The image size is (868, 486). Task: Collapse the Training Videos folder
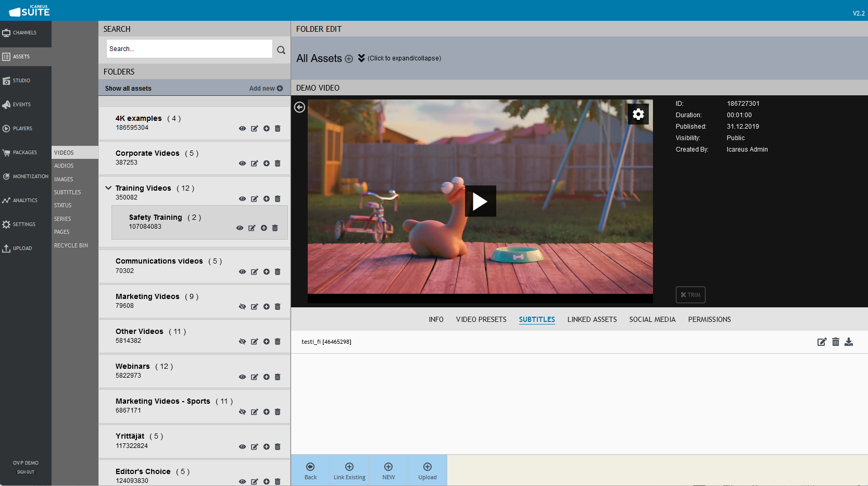[108, 188]
